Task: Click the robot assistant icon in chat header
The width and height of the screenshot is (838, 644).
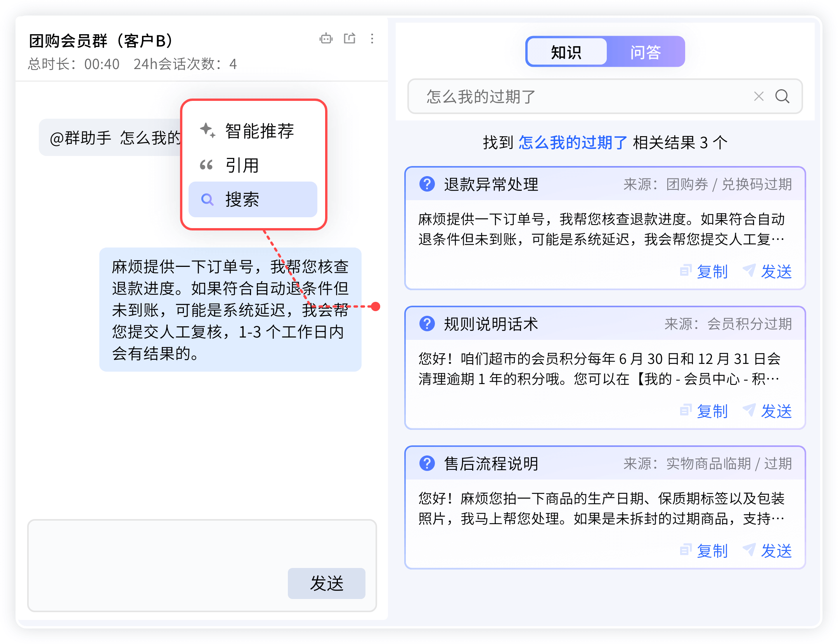Action: 326,38
